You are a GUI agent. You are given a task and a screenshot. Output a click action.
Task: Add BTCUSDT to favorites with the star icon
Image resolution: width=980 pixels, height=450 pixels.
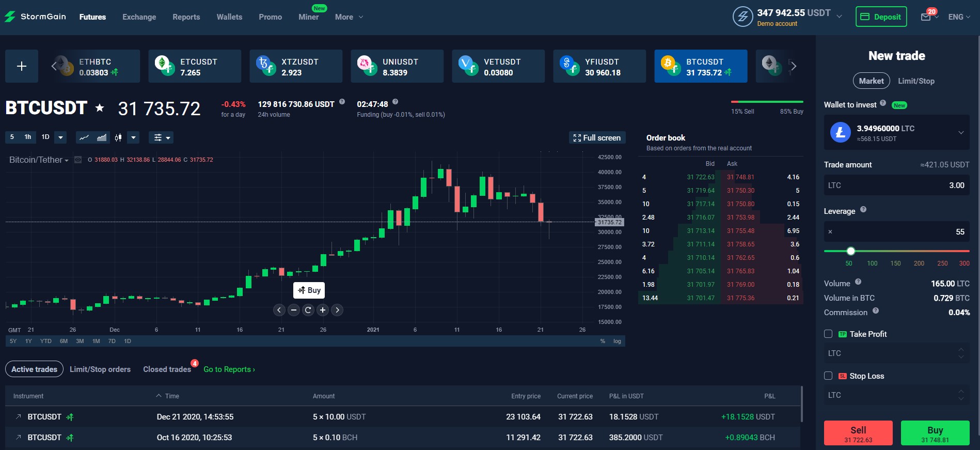[x=100, y=108]
